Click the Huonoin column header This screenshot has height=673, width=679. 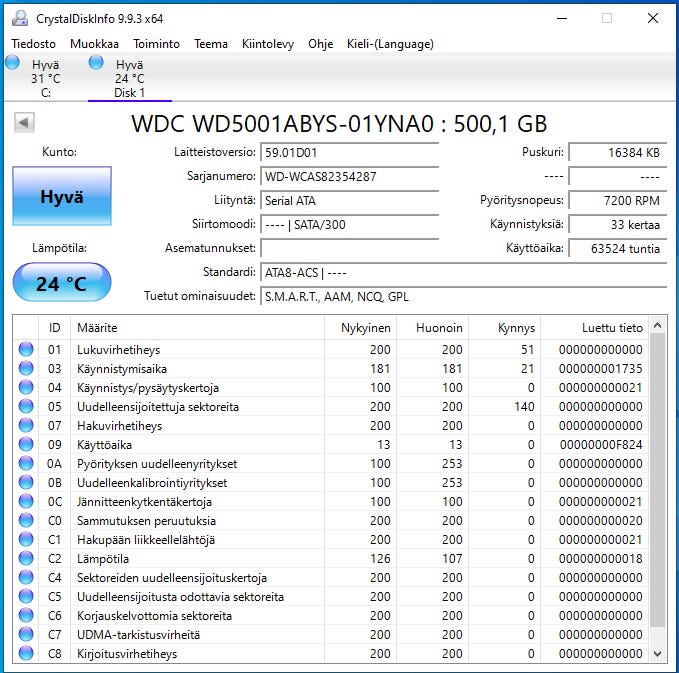tap(432, 328)
